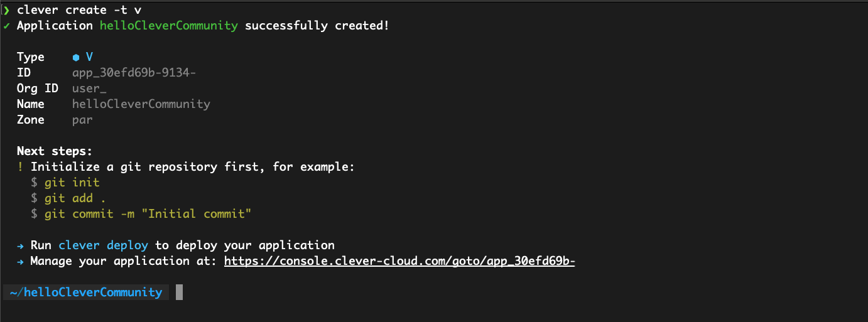The width and height of the screenshot is (868, 322).
Task: Click the Zone value "par"
Action: [82, 120]
